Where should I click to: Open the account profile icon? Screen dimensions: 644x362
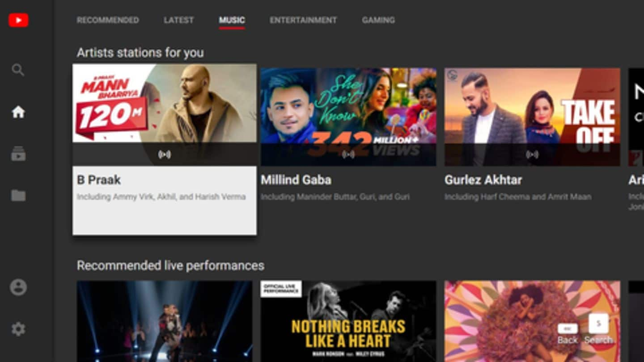pos(18,287)
